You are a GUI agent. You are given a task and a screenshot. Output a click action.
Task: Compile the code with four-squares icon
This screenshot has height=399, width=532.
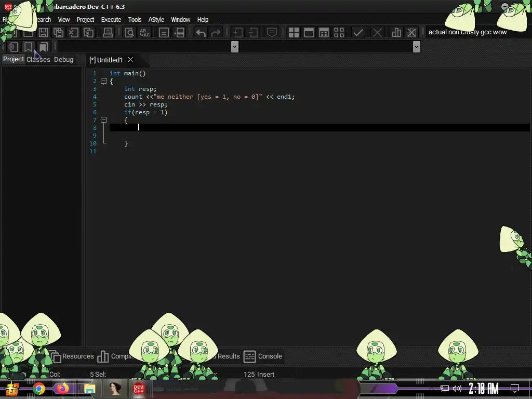(294, 33)
